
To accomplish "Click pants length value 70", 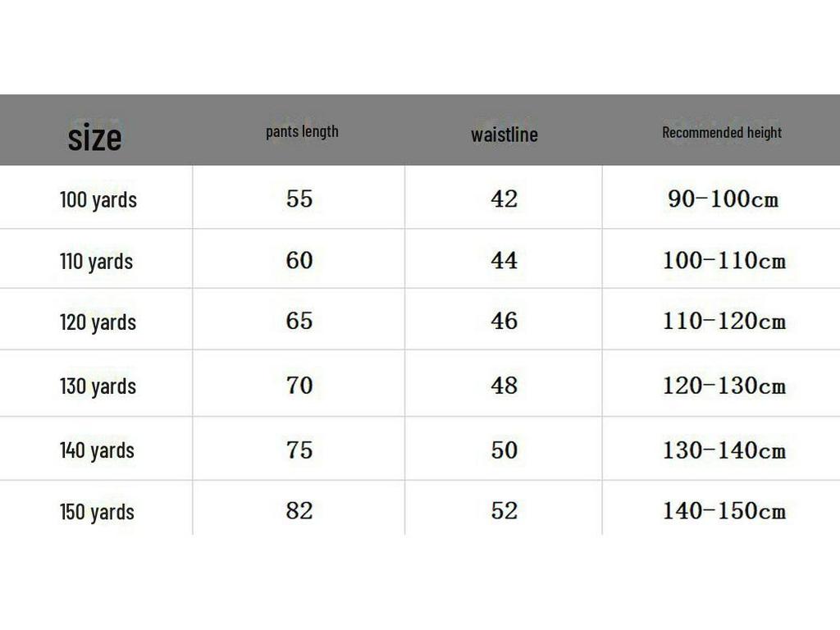I will [299, 385].
